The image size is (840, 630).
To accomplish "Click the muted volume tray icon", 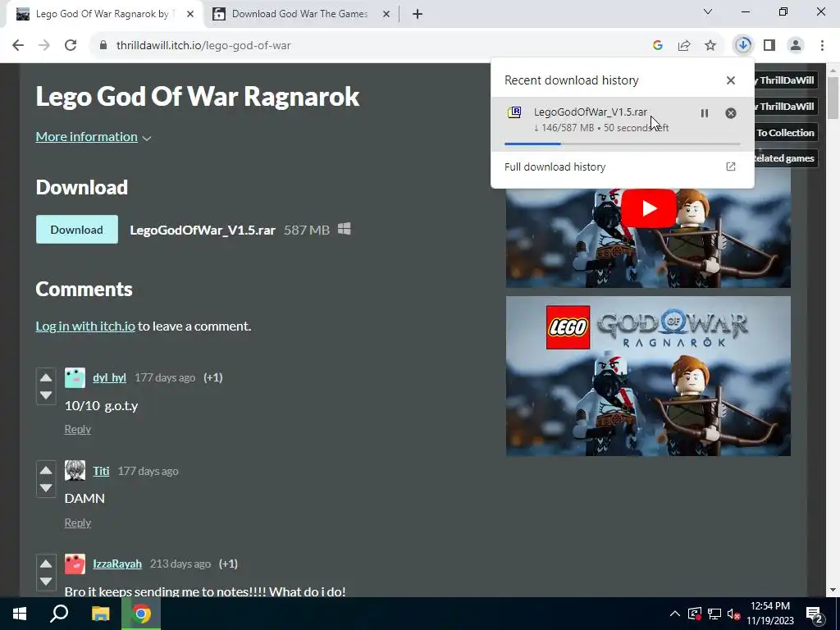I will (x=734, y=614).
